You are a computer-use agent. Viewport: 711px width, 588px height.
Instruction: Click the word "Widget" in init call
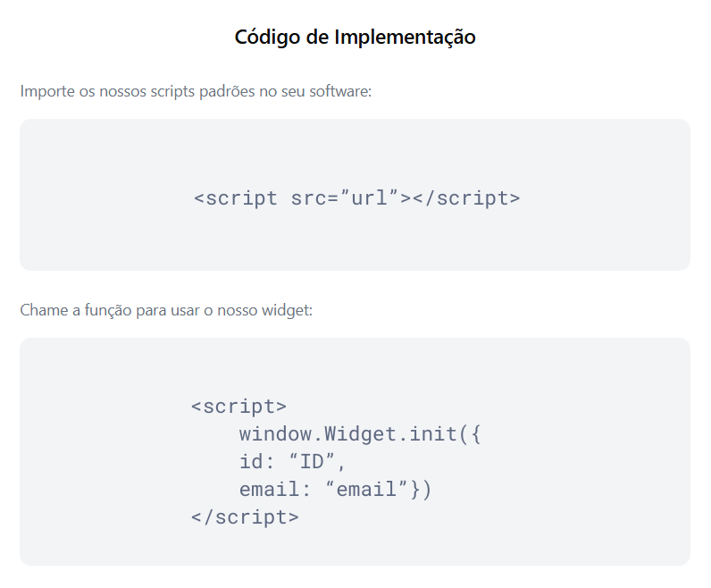[x=360, y=434]
